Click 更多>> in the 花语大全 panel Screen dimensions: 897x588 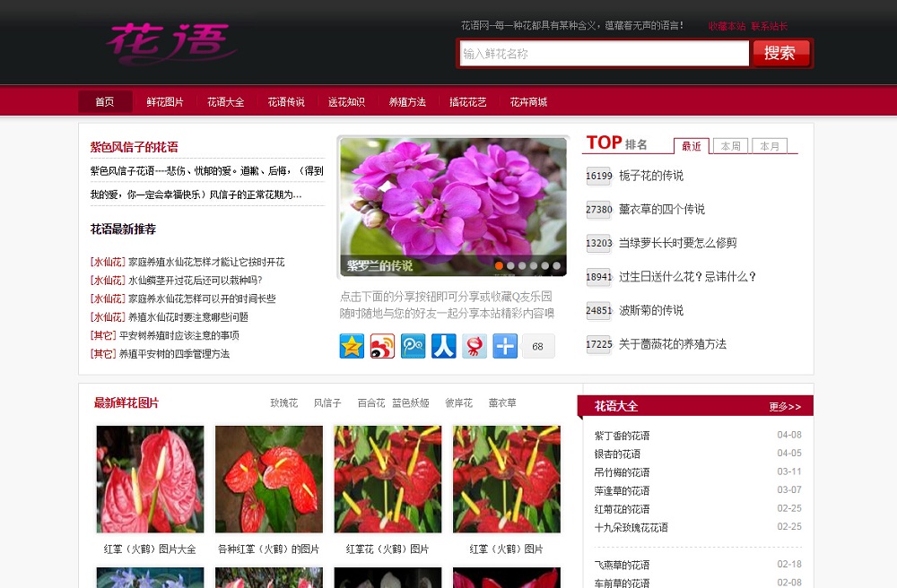coord(785,407)
